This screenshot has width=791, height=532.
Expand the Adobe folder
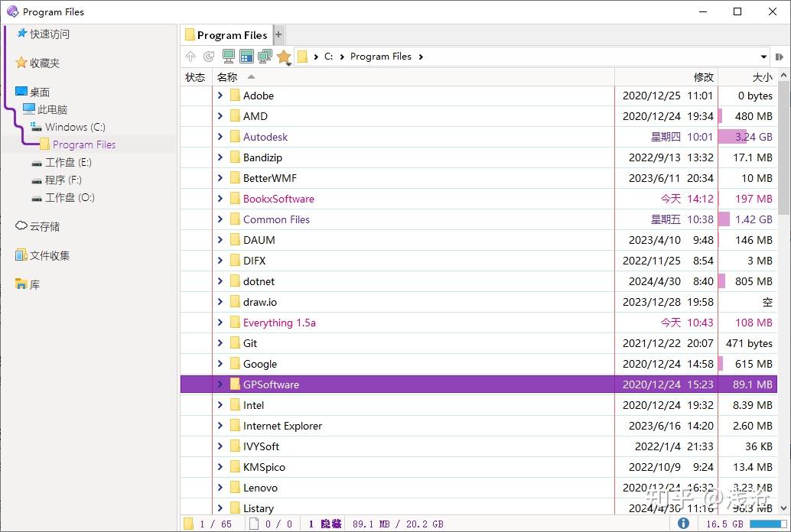[220, 96]
